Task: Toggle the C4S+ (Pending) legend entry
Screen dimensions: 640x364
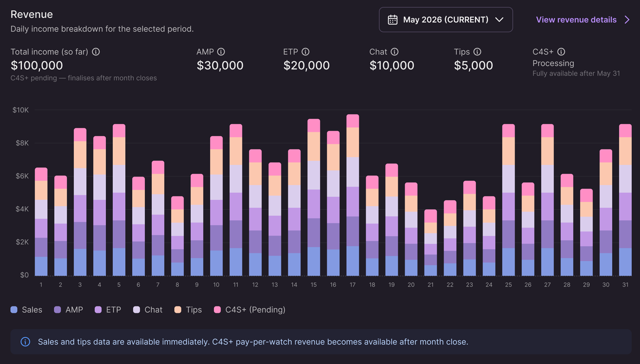Action: (x=250, y=310)
